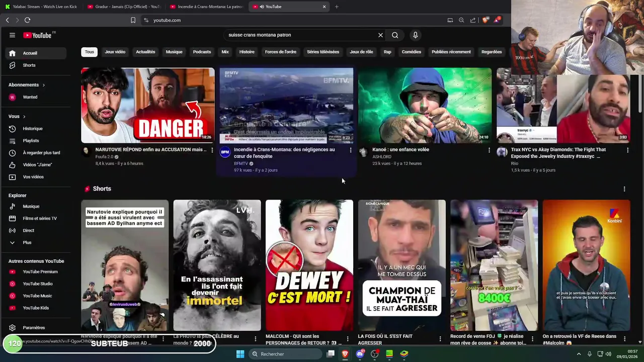
Task: Select the Publiées récemment chip
Action: pos(451,52)
